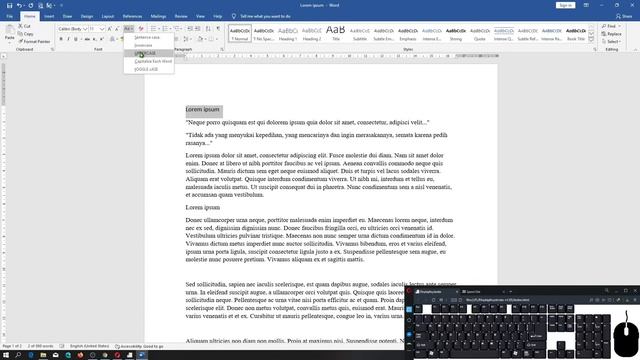Choose lowercase from the case menu

(149, 45)
